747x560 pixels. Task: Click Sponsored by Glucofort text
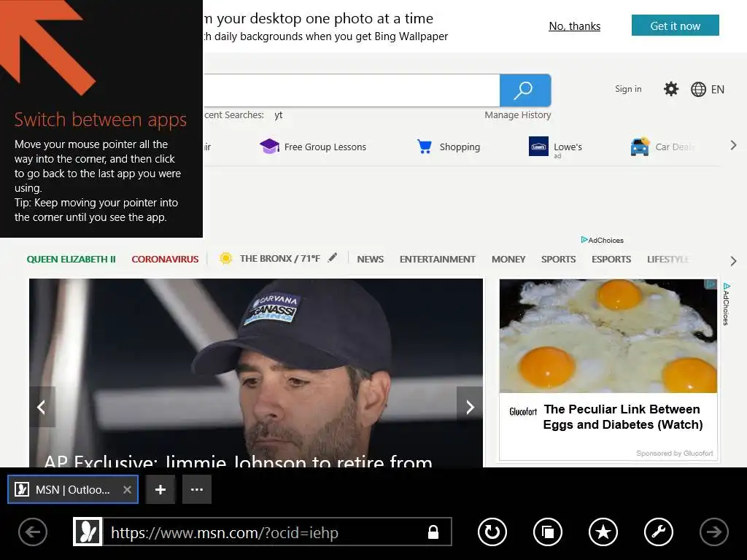click(675, 454)
